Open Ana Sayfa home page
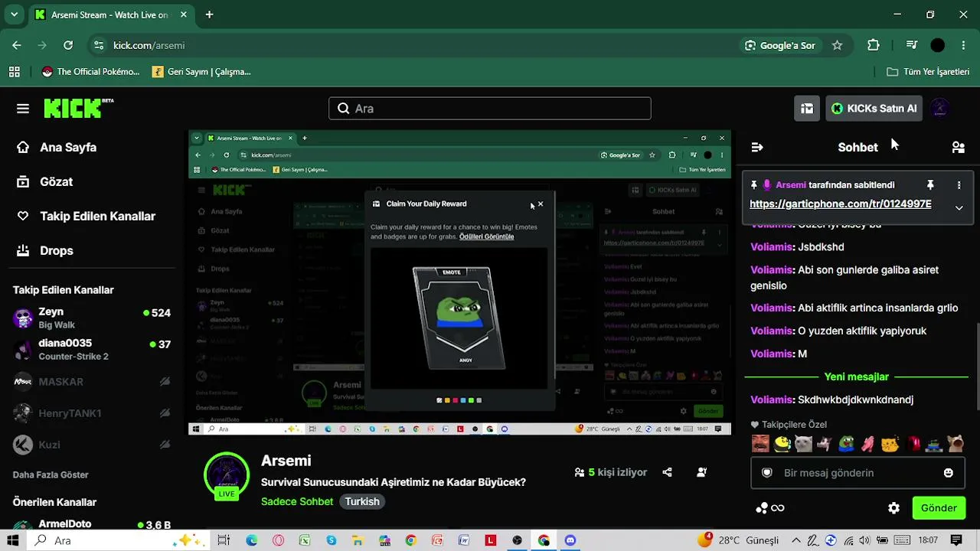The width and height of the screenshot is (980, 551). tap(57, 147)
